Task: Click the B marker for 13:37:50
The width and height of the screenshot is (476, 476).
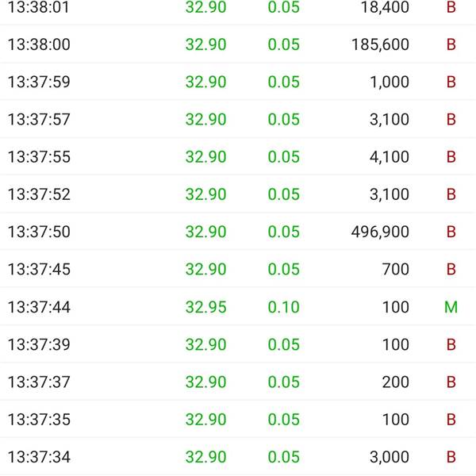Action: tap(451, 232)
